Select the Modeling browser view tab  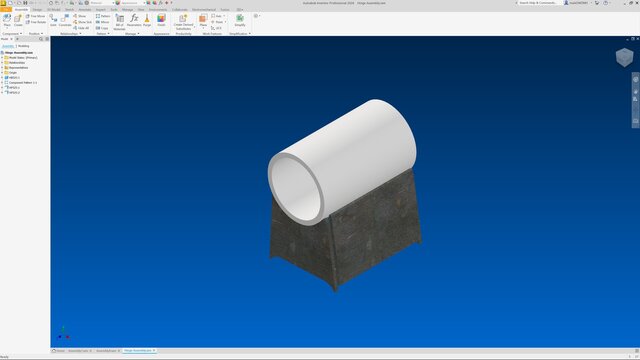point(23,46)
